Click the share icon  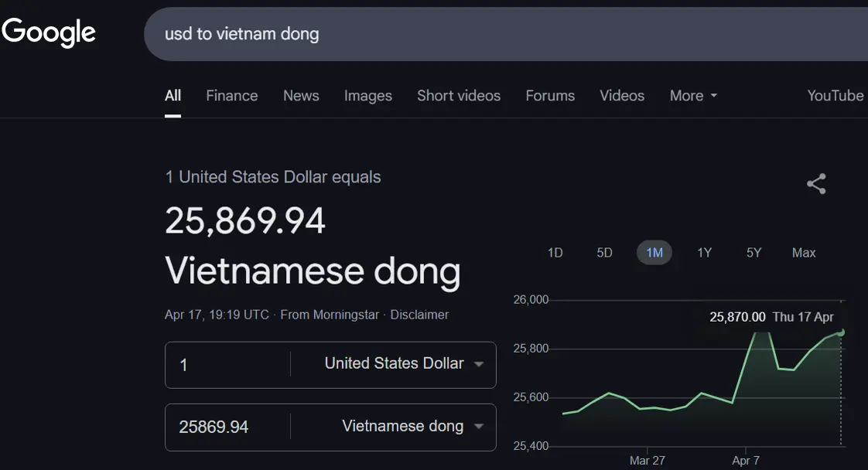pos(816,184)
